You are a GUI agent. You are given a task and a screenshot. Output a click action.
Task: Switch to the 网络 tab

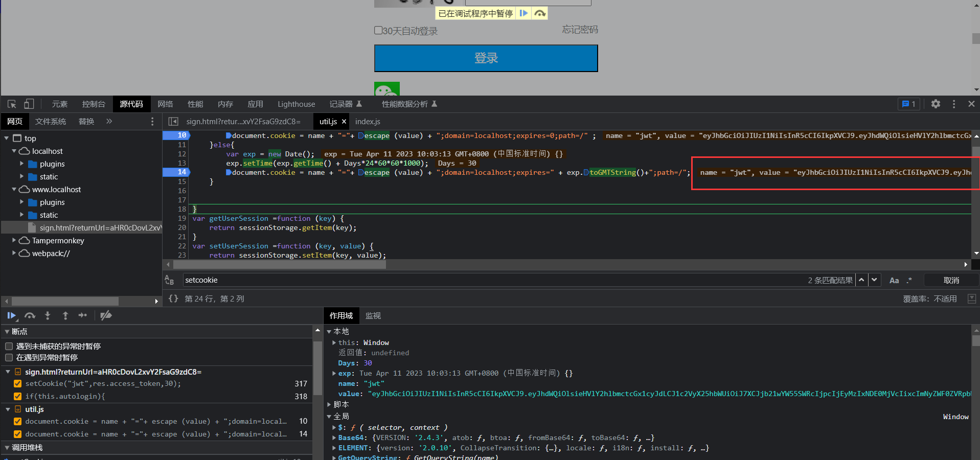[x=165, y=104]
